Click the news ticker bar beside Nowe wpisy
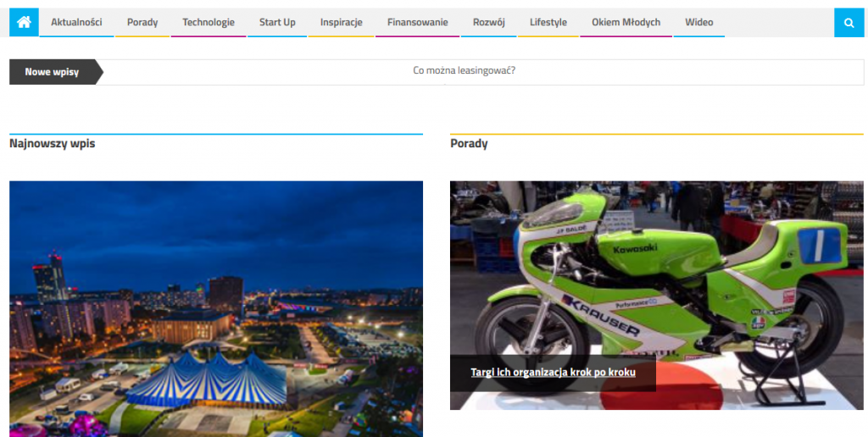 pos(678,72)
